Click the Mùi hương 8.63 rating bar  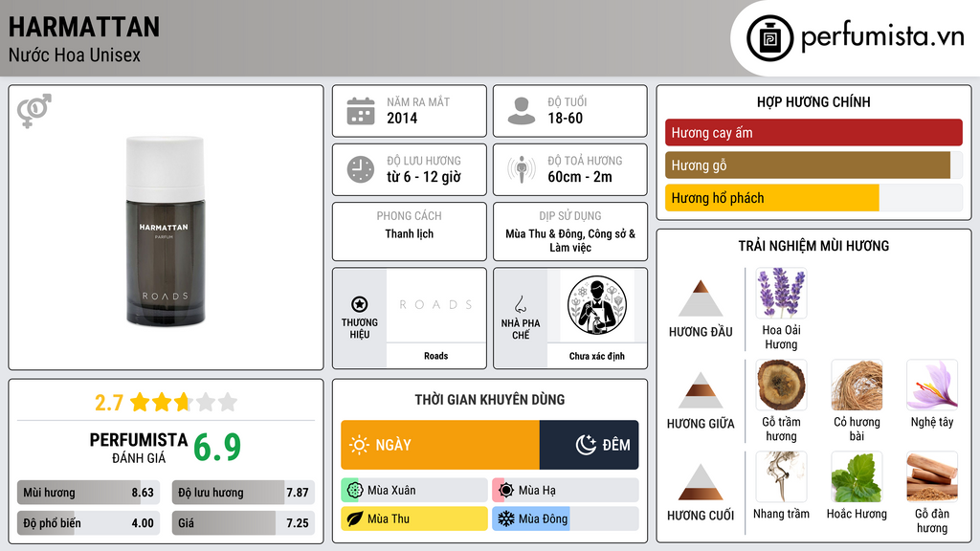[x=88, y=493]
